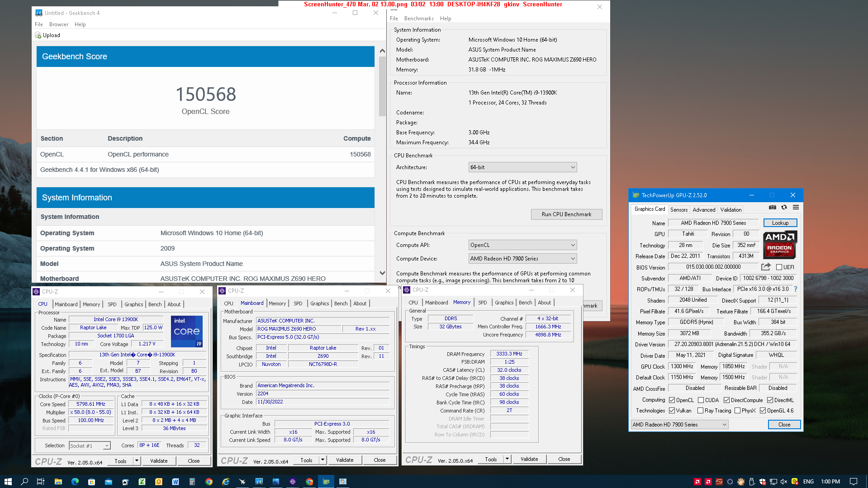The height and width of the screenshot is (488, 868).
Task: Switch to Sensors tab in GPU-Z
Action: (679, 210)
